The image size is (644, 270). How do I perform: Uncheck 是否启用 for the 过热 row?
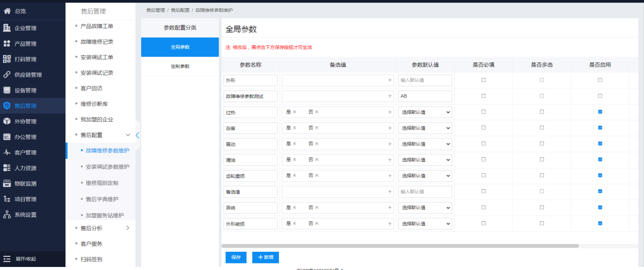[x=600, y=112]
